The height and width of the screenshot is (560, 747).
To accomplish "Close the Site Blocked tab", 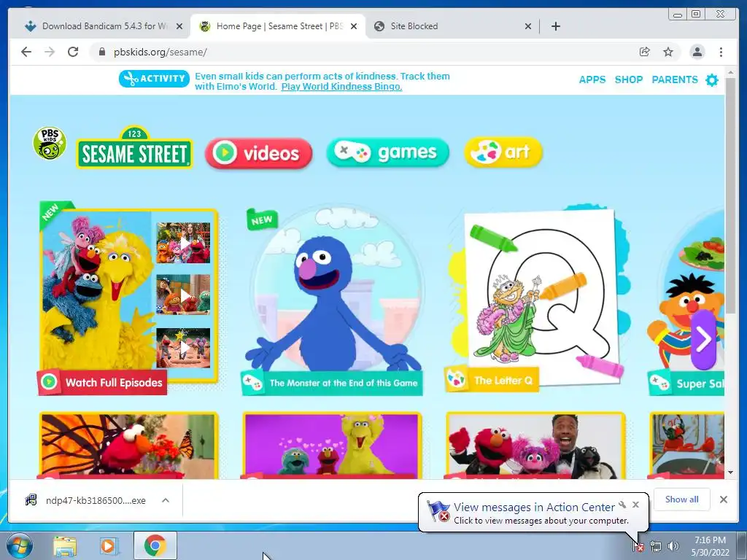I will tap(528, 26).
